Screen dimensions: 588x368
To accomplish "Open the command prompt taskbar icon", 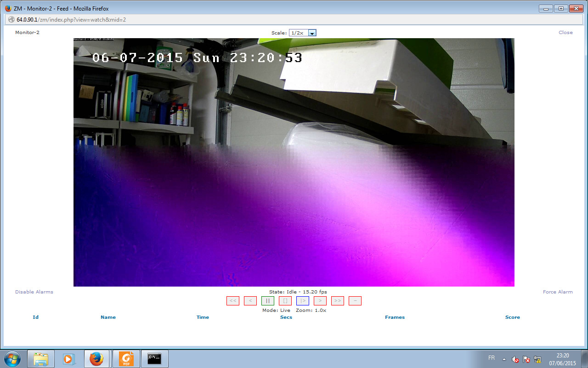I will (x=154, y=359).
